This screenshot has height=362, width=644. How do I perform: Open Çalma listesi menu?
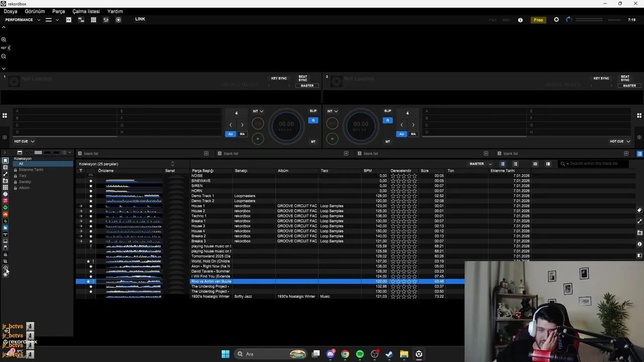tap(86, 11)
